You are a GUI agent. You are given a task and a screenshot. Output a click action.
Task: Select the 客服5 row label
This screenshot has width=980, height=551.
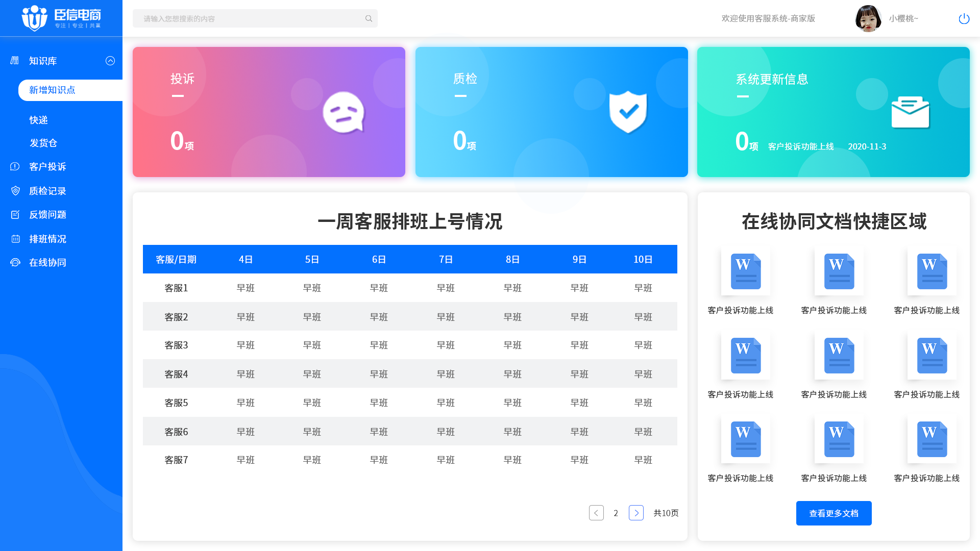pos(176,403)
